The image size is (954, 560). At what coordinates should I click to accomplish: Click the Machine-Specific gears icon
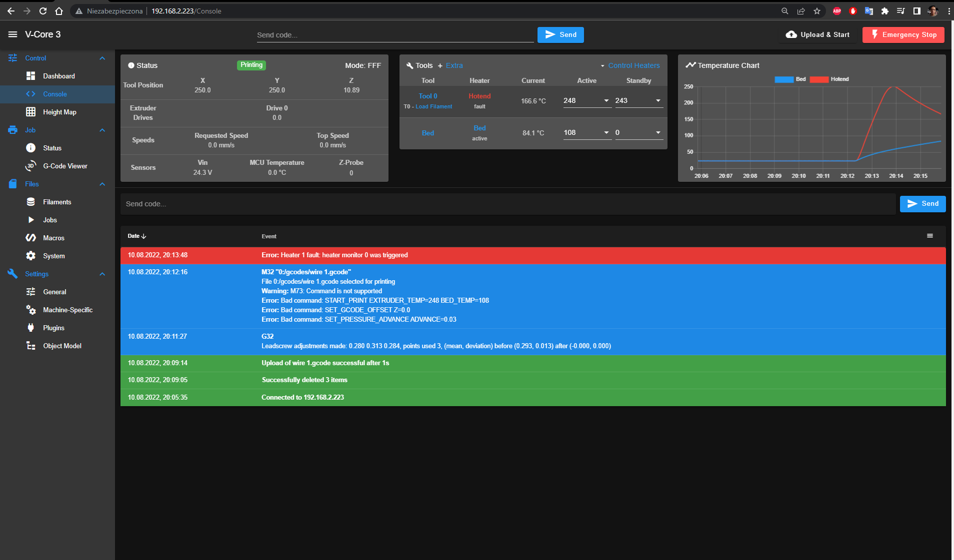pos(31,310)
